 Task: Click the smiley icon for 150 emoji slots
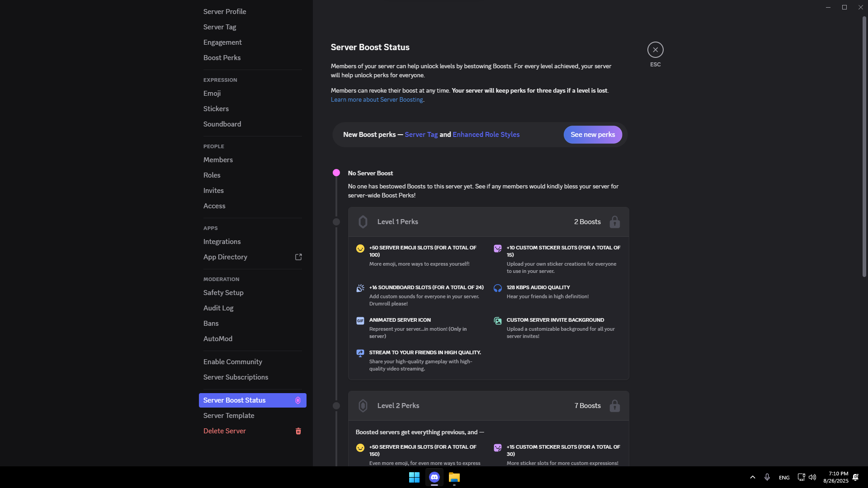(x=360, y=448)
